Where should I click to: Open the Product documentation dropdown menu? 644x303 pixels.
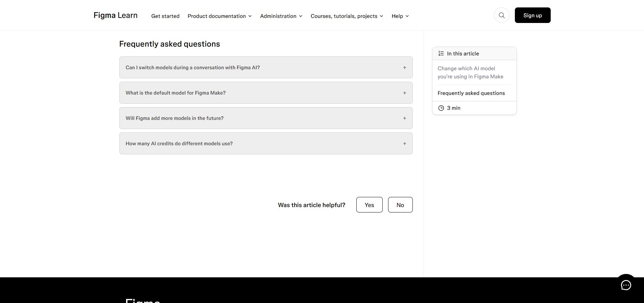tap(220, 16)
